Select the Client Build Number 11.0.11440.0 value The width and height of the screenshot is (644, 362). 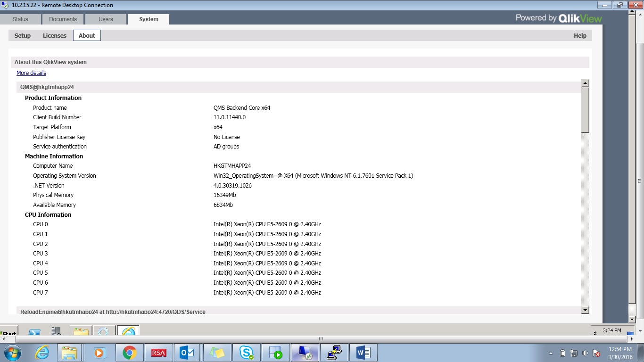click(x=230, y=117)
